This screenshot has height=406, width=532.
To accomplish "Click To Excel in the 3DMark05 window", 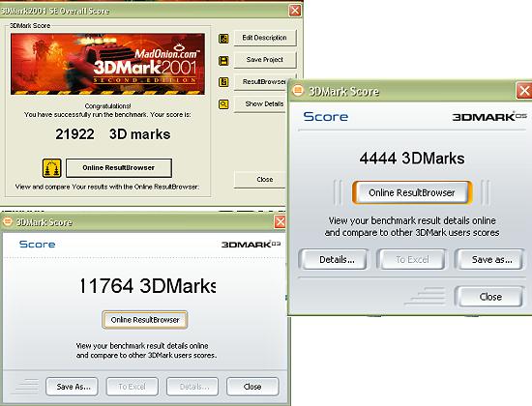I will (x=412, y=259).
